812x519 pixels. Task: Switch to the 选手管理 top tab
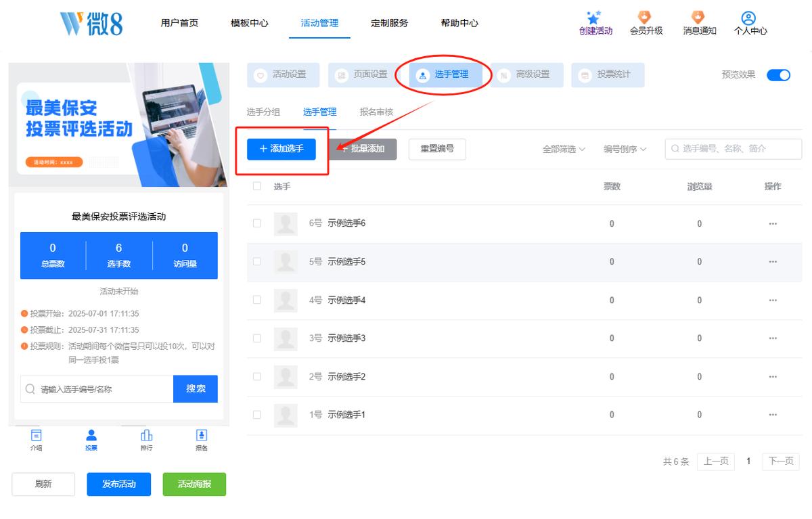(x=445, y=75)
